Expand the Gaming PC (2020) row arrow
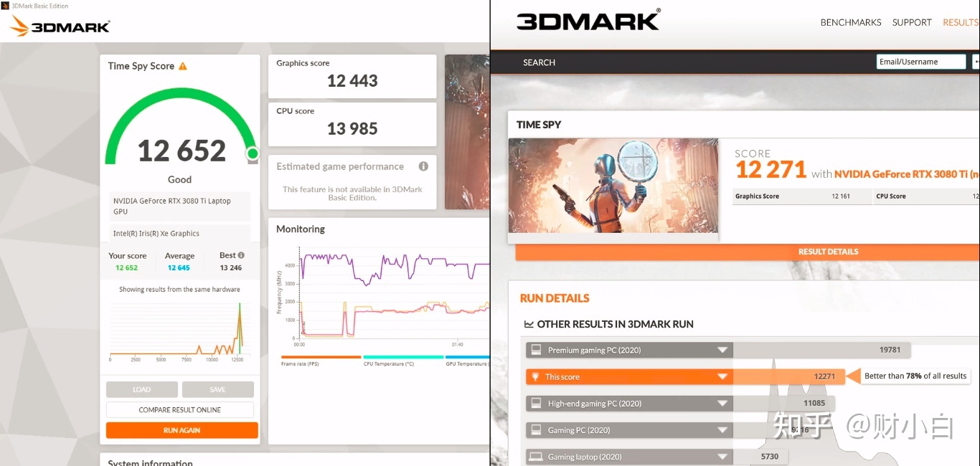The image size is (980, 466). pyautogui.click(x=722, y=430)
